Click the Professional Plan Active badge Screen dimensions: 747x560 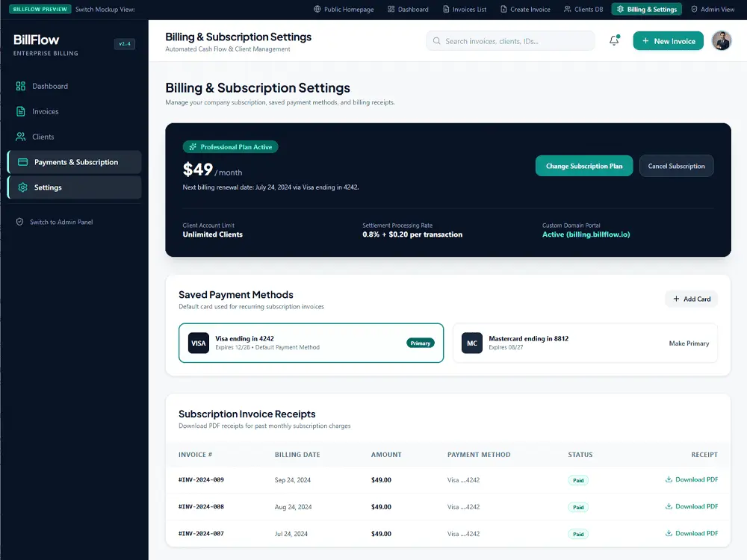[231, 146]
